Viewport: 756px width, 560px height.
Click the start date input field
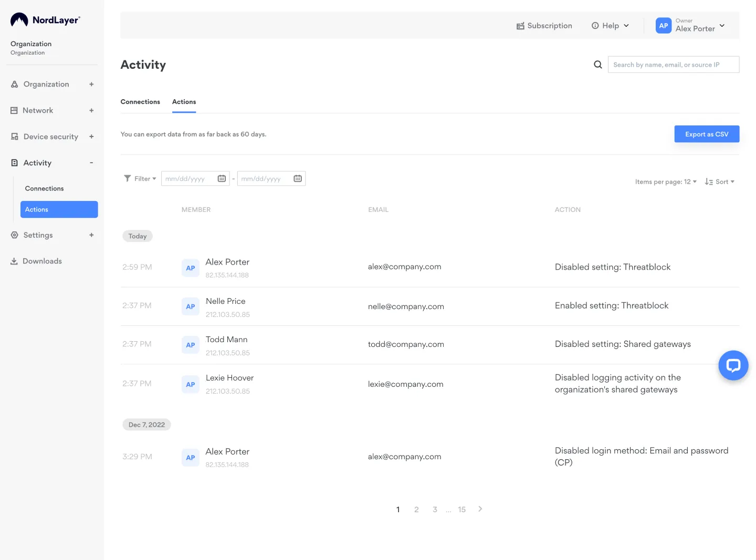195,178
